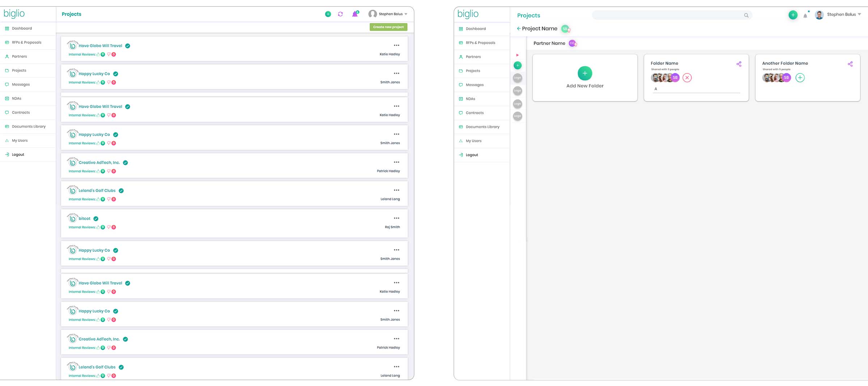Click the name input field under Folder Name
This screenshot has height=386, width=868.
[696, 89]
